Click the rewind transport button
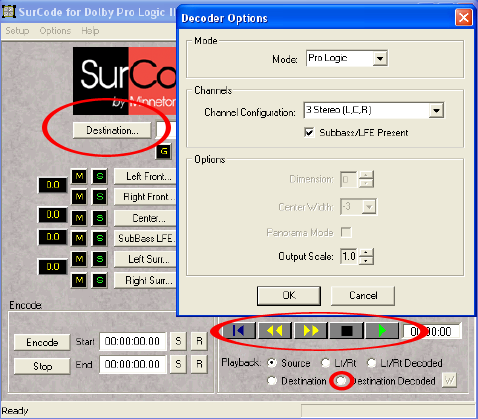The width and height of the screenshot is (478, 419). click(x=275, y=331)
